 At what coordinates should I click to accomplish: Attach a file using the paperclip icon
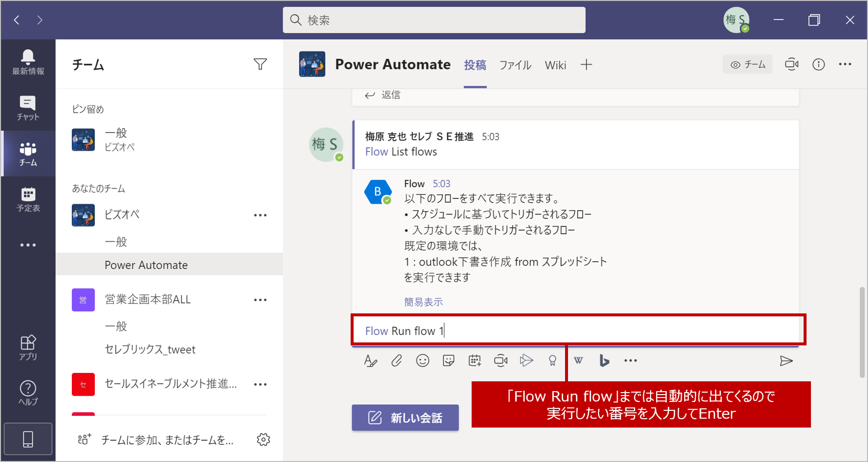(x=397, y=360)
